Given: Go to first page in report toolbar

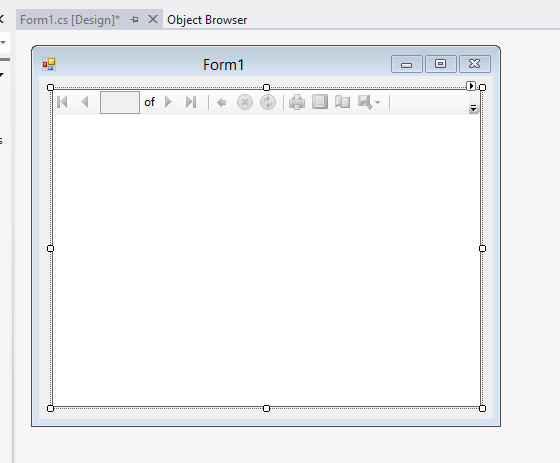Looking at the screenshot, I should tap(62, 102).
